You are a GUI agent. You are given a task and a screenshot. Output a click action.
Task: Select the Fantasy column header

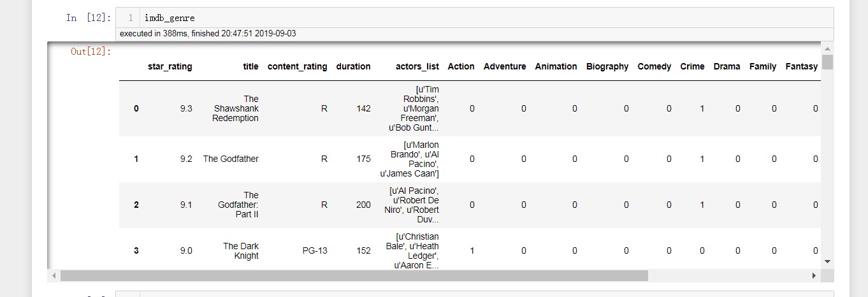[801, 66]
